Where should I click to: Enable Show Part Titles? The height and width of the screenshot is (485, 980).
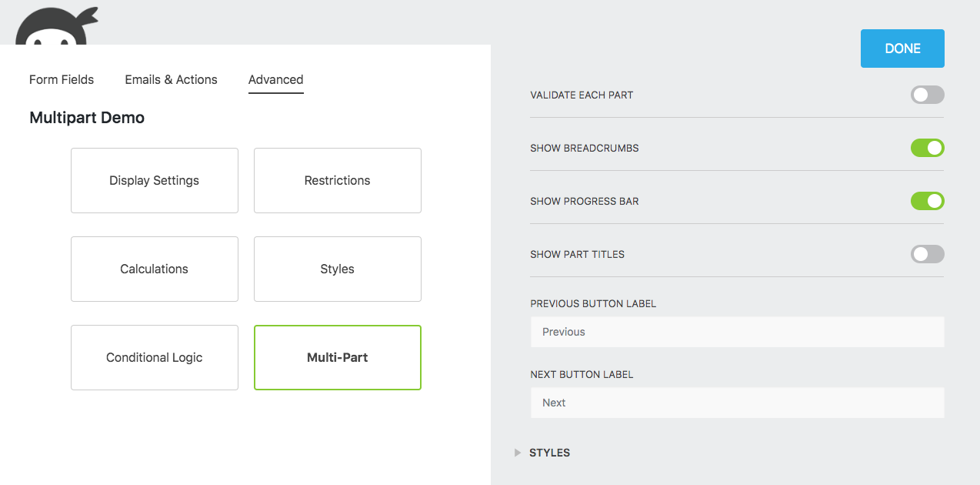pos(927,254)
